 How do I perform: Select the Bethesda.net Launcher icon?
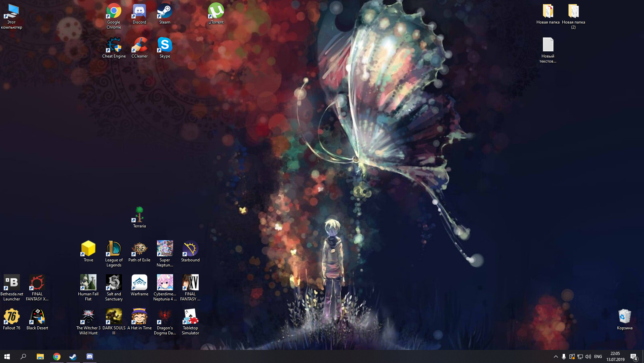coord(11,288)
